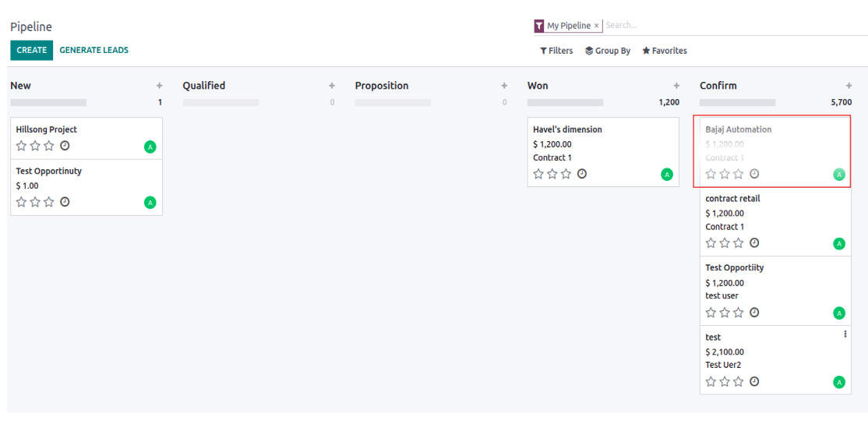Open the three-dot menu on test card
Viewport: 868px width, 428px height.
pyautogui.click(x=845, y=334)
